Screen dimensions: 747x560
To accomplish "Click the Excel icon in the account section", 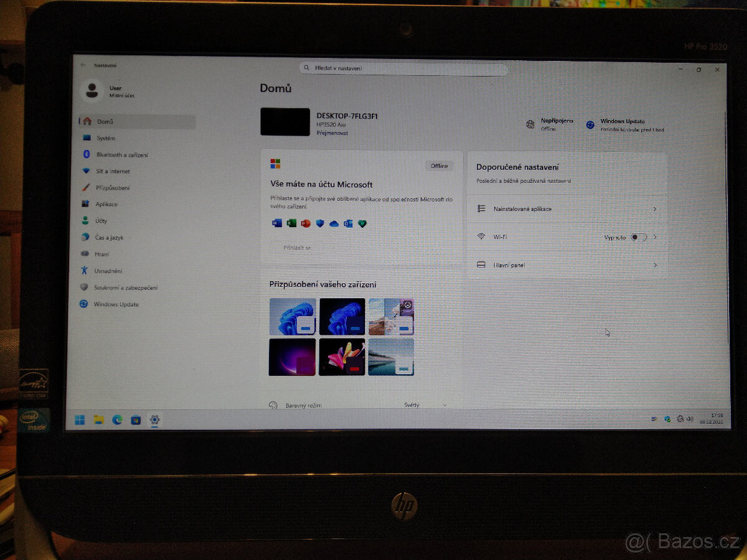I will click(291, 223).
